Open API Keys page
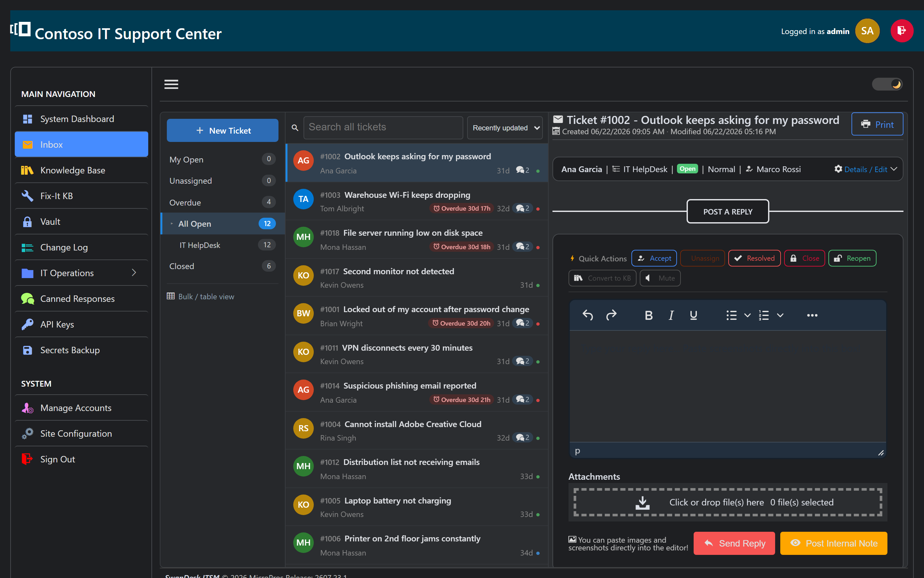 tap(81, 324)
